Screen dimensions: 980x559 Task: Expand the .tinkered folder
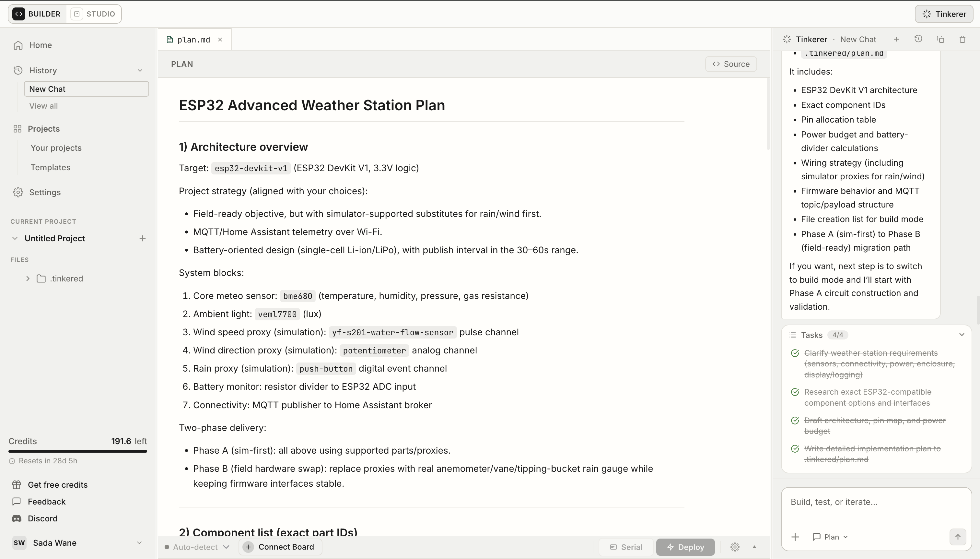(28, 278)
